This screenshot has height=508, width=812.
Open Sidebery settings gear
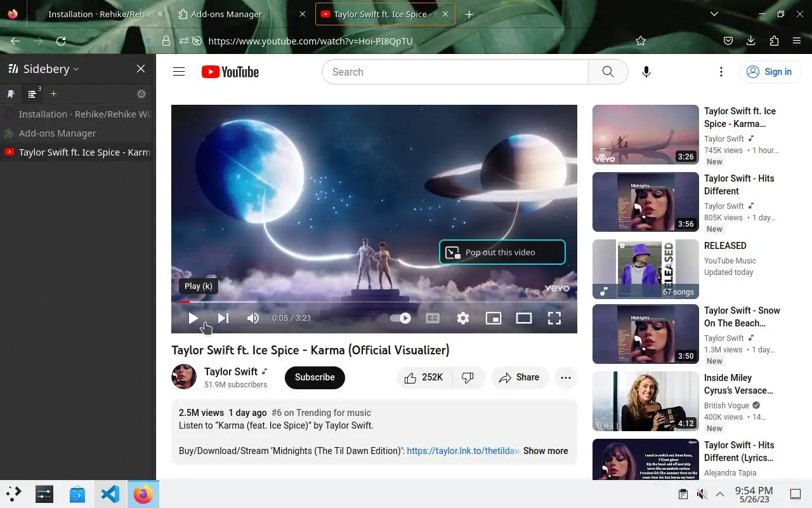pos(141,94)
